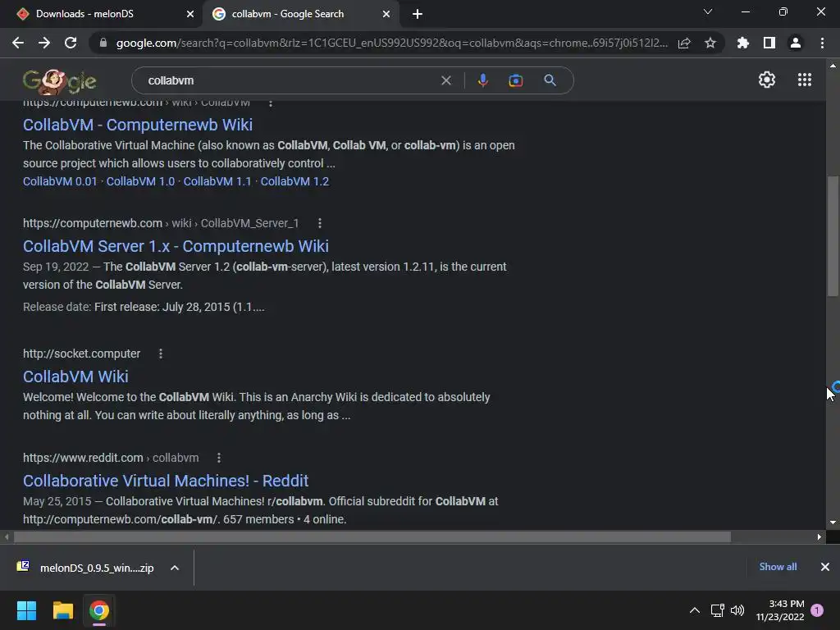The image size is (840, 630).
Task: Open the notification center badge
Action: (817, 610)
